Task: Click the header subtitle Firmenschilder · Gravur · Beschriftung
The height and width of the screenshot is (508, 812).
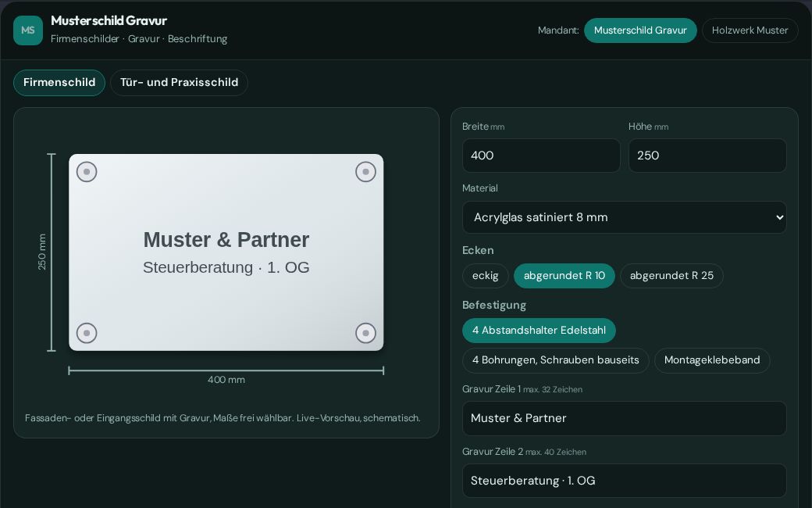Action: (139, 39)
